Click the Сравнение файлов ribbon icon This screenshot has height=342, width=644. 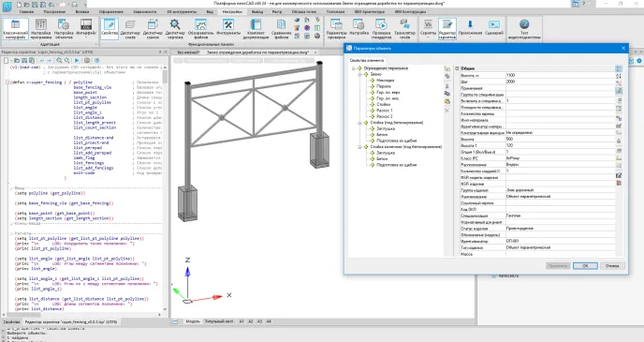[282, 29]
